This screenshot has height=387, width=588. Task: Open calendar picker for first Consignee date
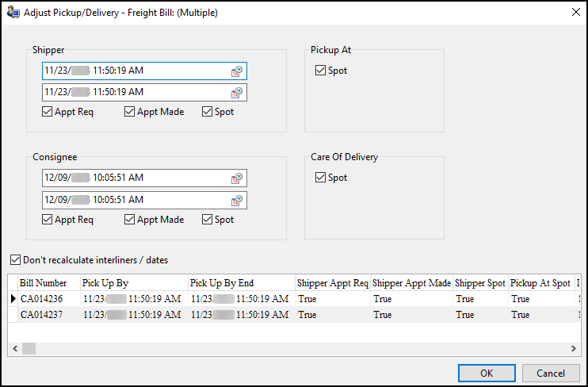[237, 178]
